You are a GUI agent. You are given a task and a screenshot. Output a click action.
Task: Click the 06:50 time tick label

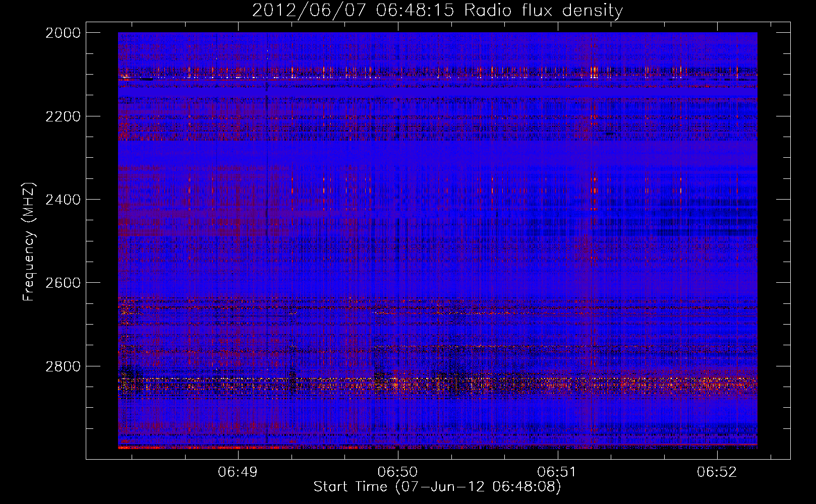click(x=398, y=472)
